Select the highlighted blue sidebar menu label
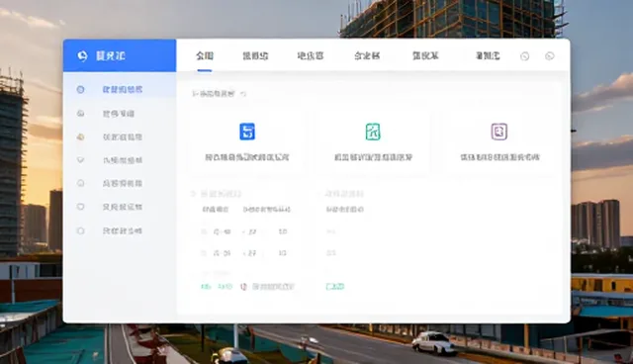 (123, 90)
